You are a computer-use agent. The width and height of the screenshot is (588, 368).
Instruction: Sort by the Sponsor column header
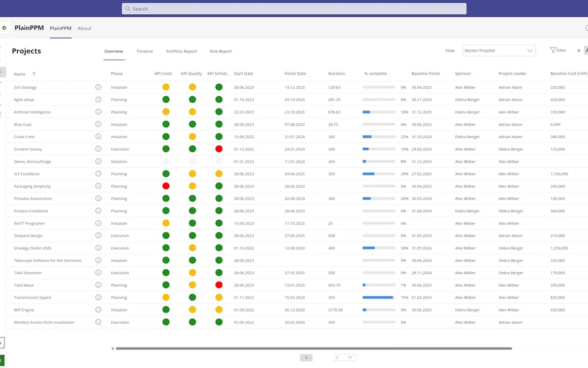(x=463, y=74)
